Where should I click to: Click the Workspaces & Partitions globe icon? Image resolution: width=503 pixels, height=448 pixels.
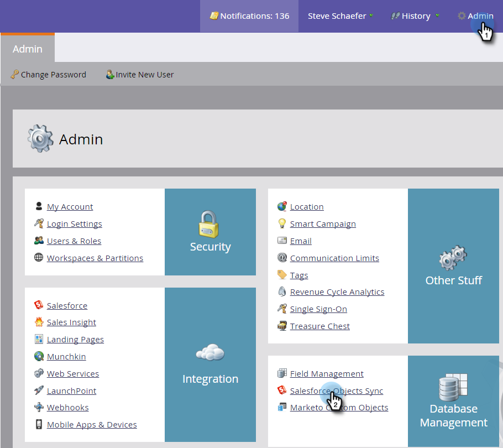click(x=39, y=257)
